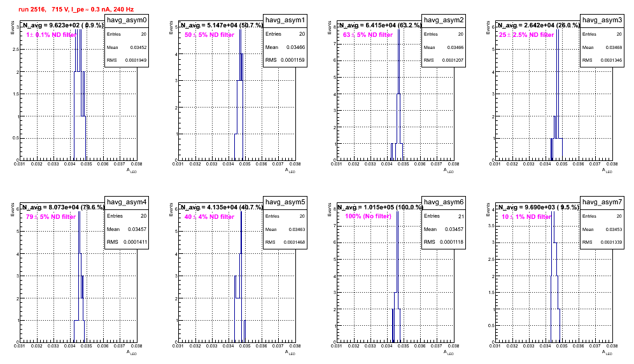Select the havg_asym0 stats box title
634x364 pixels.
click(127, 20)
